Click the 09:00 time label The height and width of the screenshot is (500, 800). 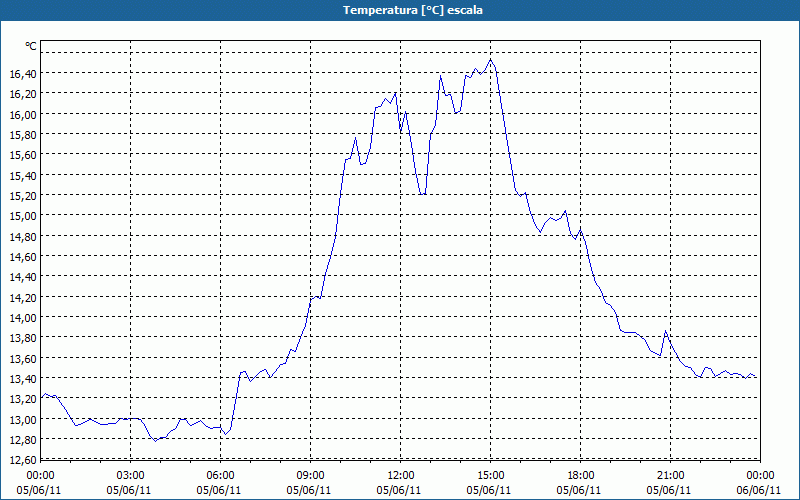(311, 476)
